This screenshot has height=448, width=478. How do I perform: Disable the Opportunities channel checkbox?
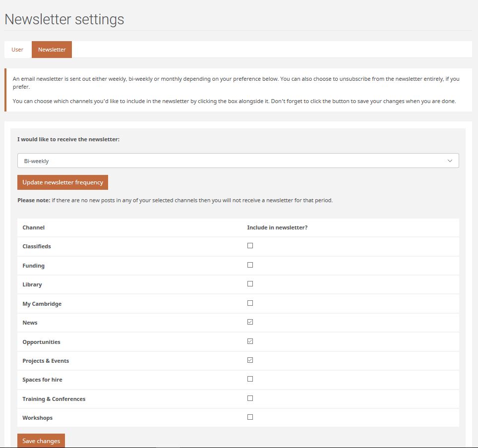(x=250, y=341)
